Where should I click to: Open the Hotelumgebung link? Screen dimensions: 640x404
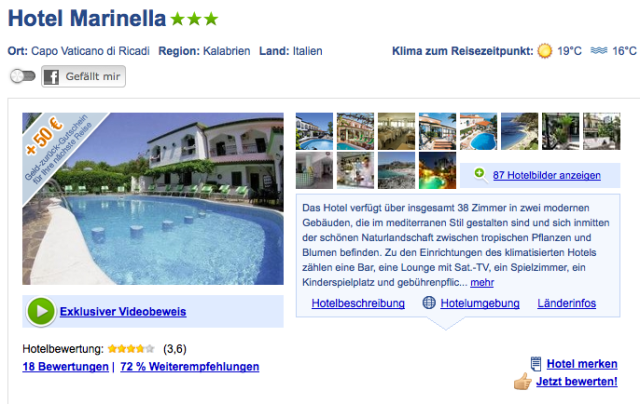480,303
